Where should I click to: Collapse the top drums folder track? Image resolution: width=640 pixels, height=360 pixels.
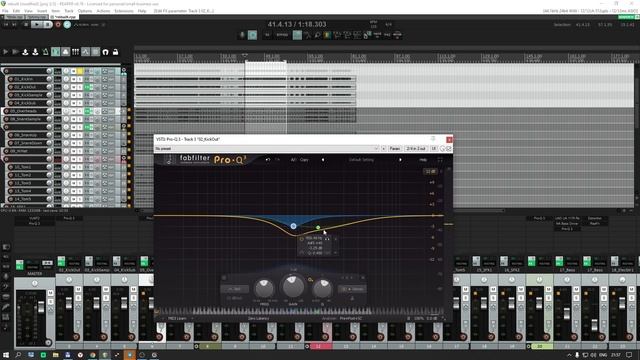pos(124,71)
